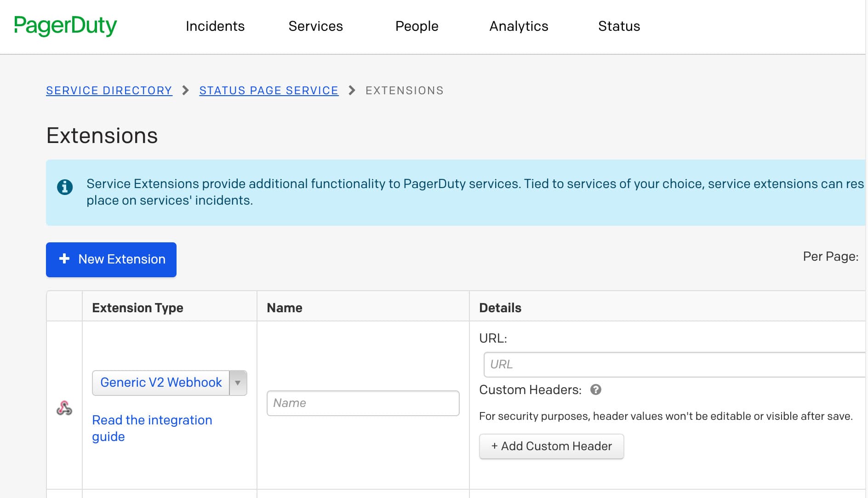The height and width of the screenshot is (498, 868).
Task: Open the Status page
Action: pyautogui.click(x=618, y=26)
